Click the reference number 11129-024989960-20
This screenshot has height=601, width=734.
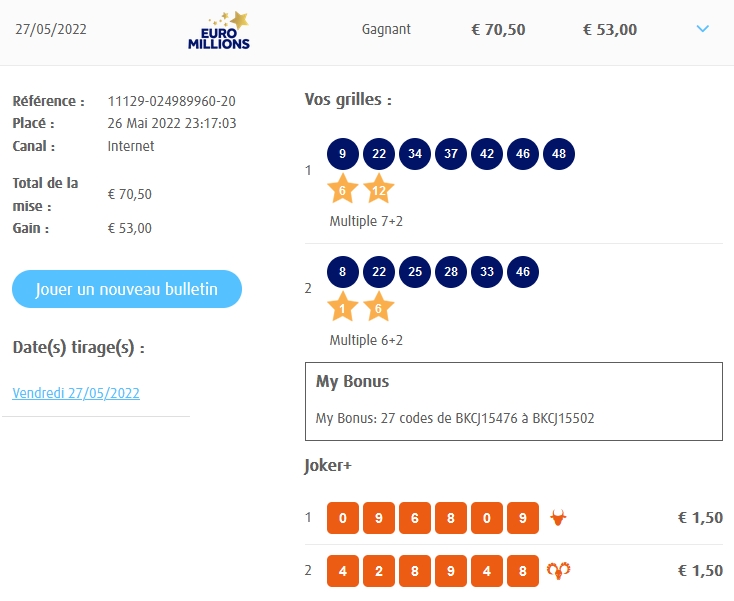(171, 101)
